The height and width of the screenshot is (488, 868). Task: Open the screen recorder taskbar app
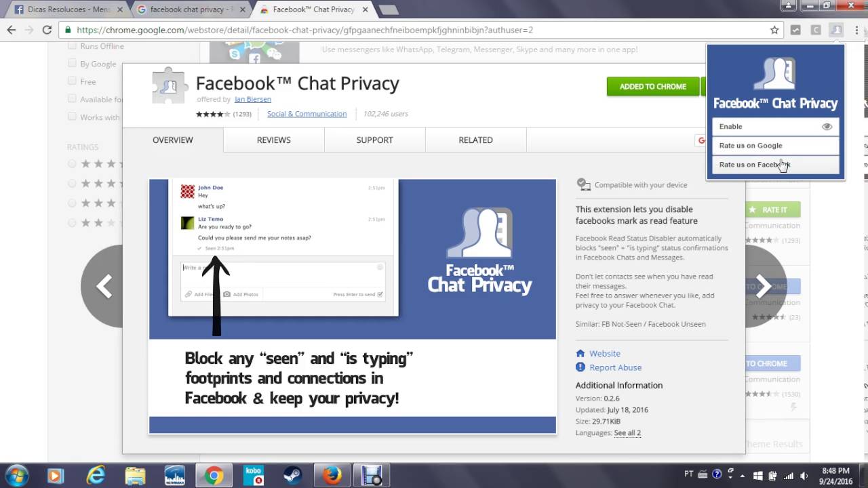click(x=372, y=476)
